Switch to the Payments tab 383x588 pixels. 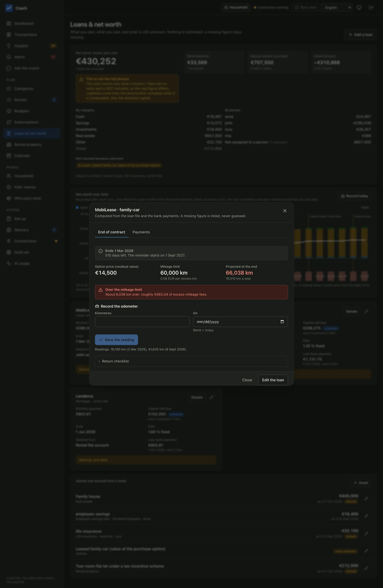click(141, 232)
